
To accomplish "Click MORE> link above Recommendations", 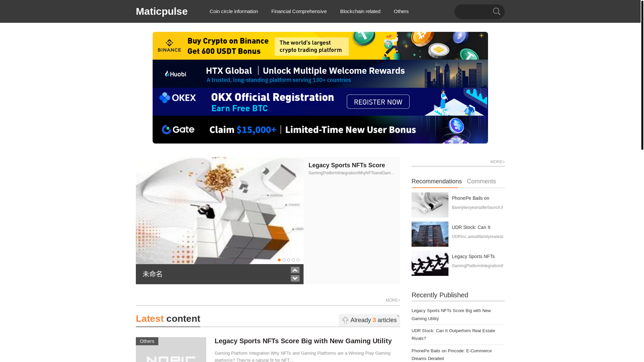I will [497, 162].
